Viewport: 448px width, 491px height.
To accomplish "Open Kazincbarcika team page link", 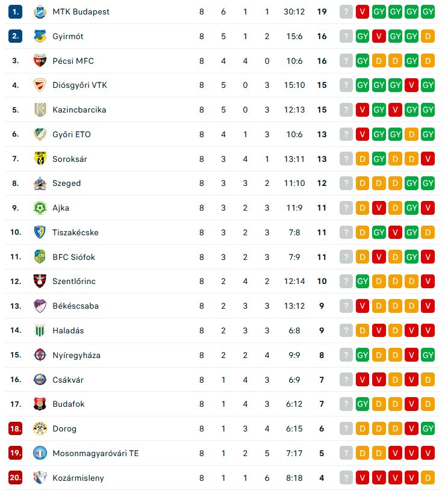I will pyautogui.click(x=79, y=110).
